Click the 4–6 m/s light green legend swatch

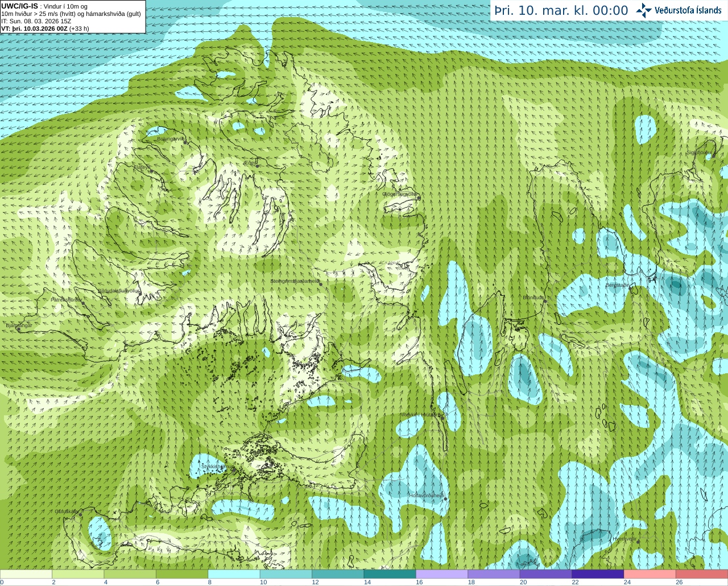(x=130, y=574)
